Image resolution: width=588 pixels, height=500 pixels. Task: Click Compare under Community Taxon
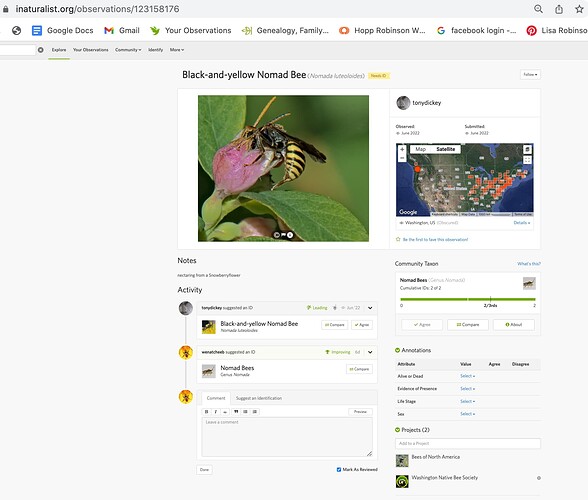(x=468, y=324)
